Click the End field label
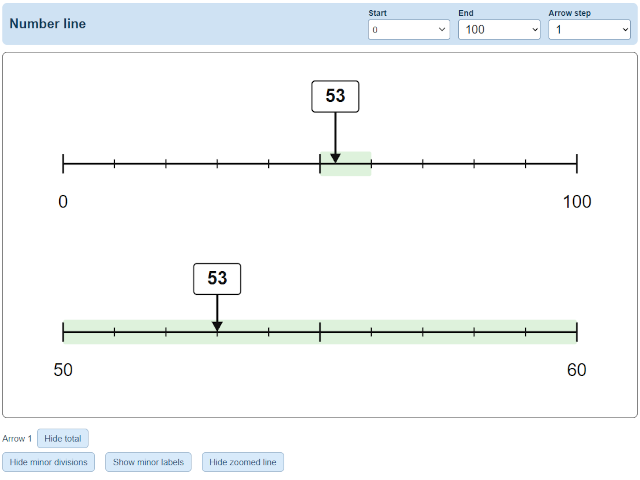This screenshot has height=480, width=640. pos(466,13)
